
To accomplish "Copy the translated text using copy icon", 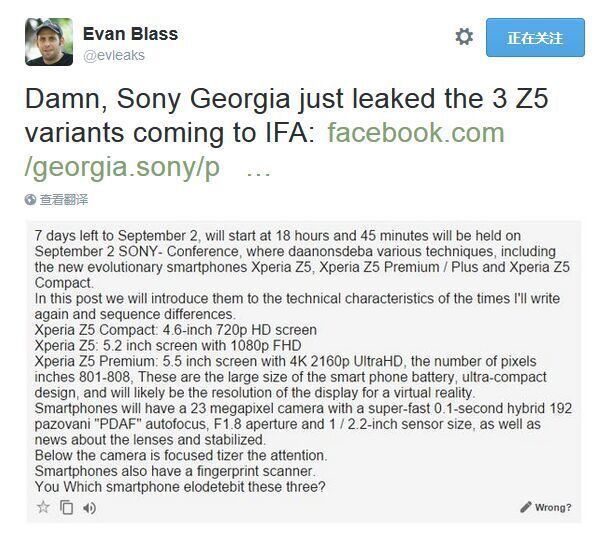I will [x=67, y=507].
